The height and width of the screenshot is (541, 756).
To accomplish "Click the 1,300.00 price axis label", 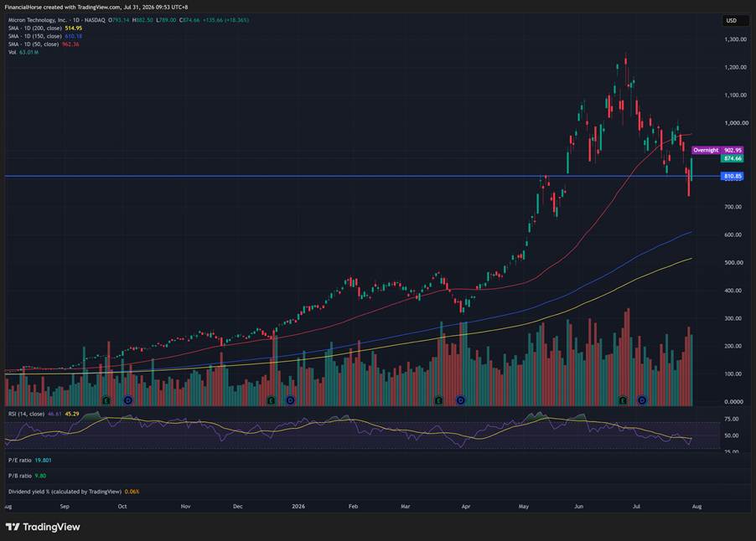I will point(735,39).
